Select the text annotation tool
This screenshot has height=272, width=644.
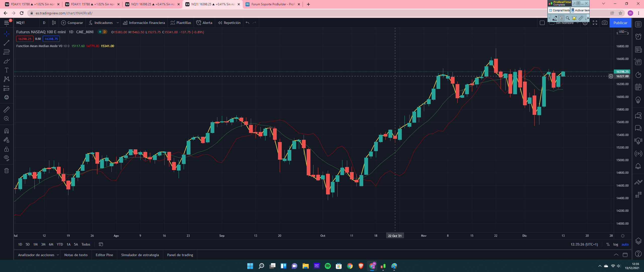click(7, 70)
